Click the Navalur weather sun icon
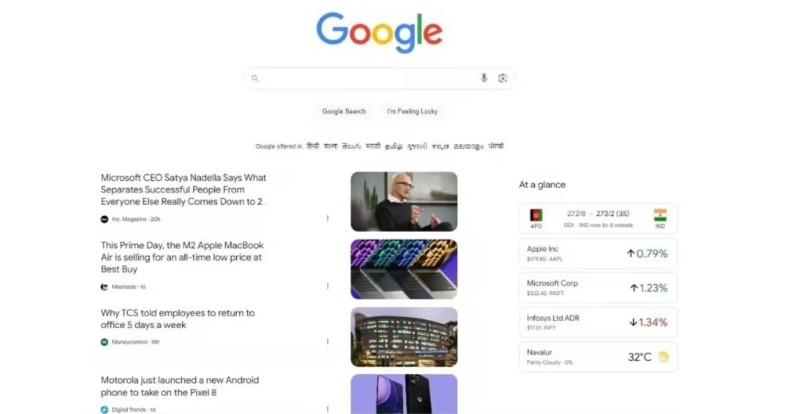Image resolution: width=800 pixels, height=414 pixels. 663,357
